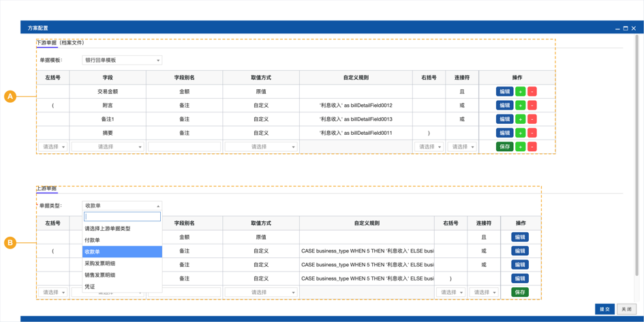Click the 附言 field cell
Screen dimensions: 644x322
(108, 106)
